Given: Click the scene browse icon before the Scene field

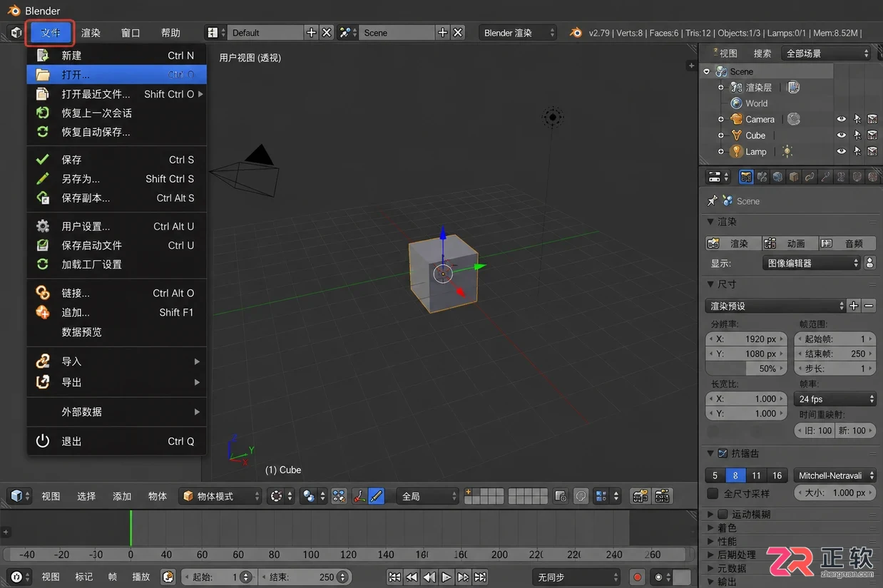Looking at the screenshot, I should click(x=347, y=33).
